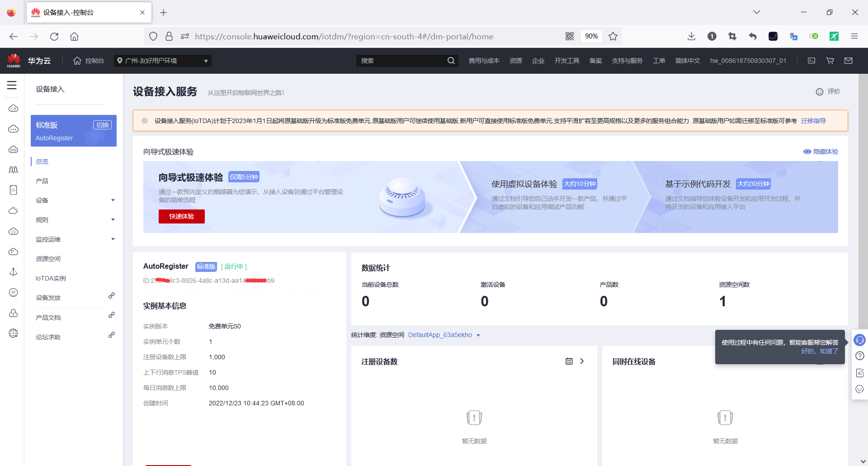Open the messages envelope icon
Image resolution: width=868 pixels, height=466 pixels.
(x=849, y=61)
